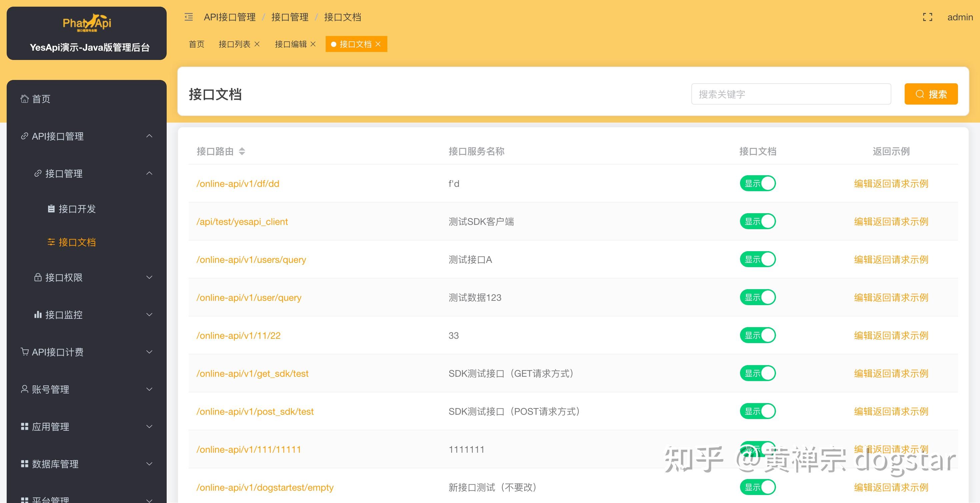
Task: Click the 接口权限 lock icon
Action: pyautogui.click(x=38, y=277)
